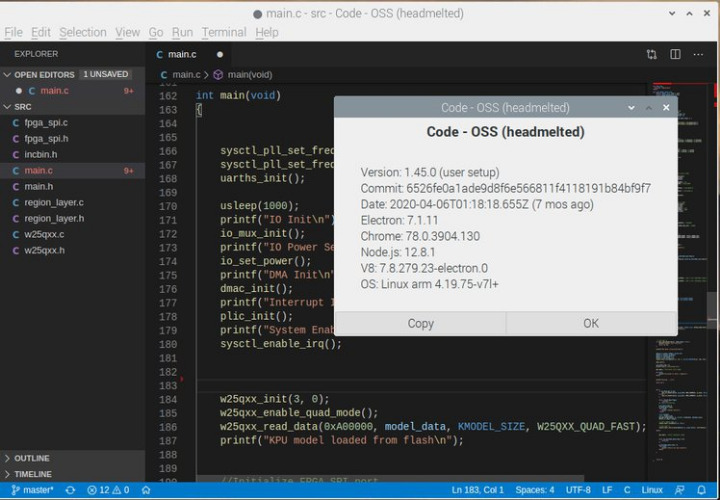Screen dimensions: 720x500
Task: Click line number 184 in the gutter
Action: pos(168,399)
